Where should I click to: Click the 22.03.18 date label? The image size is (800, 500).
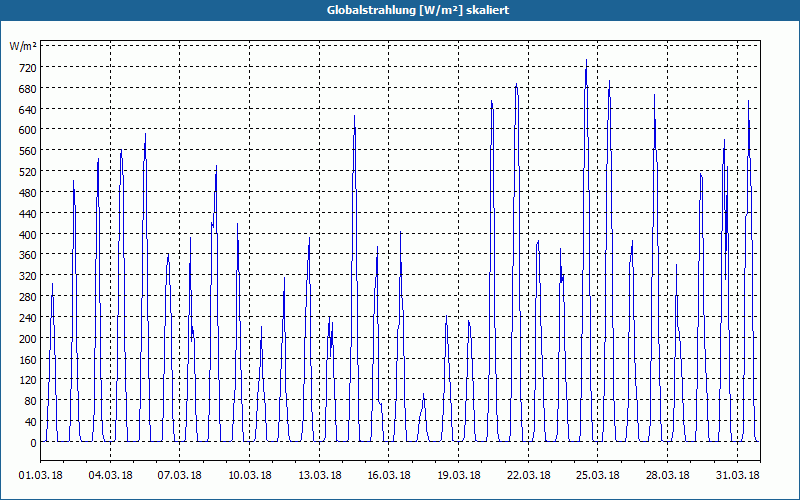(529, 475)
